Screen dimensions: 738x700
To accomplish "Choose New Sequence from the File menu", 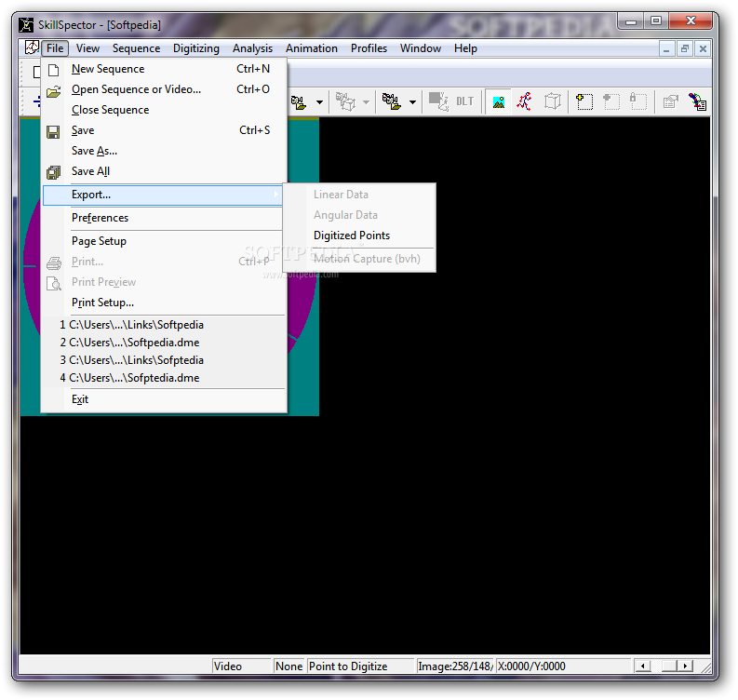I will click(x=164, y=69).
